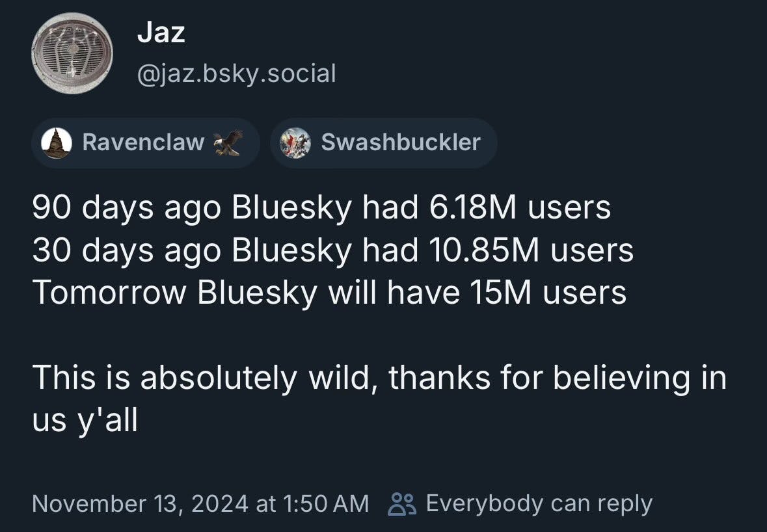Click the word "Tomorrow" in the post
Image resolution: width=767 pixels, height=532 pixels.
109,293
